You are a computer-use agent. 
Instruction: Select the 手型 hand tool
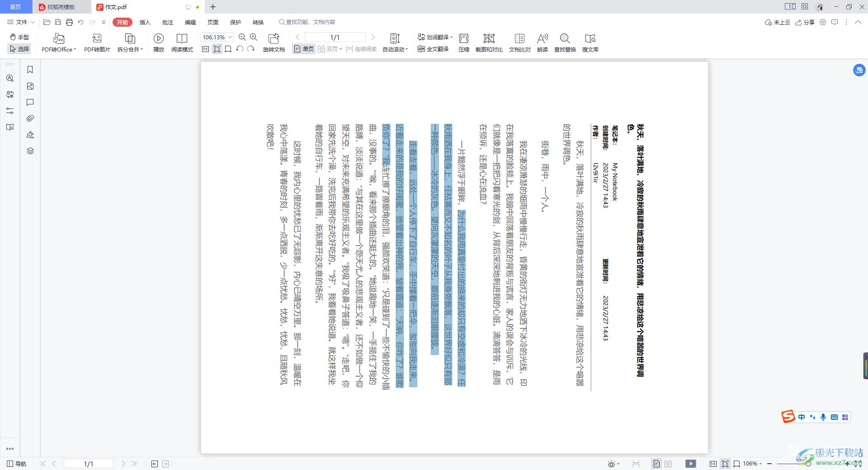pos(19,37)
